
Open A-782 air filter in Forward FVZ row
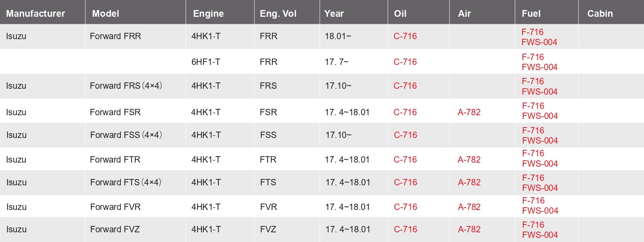[x=469, y=229]
